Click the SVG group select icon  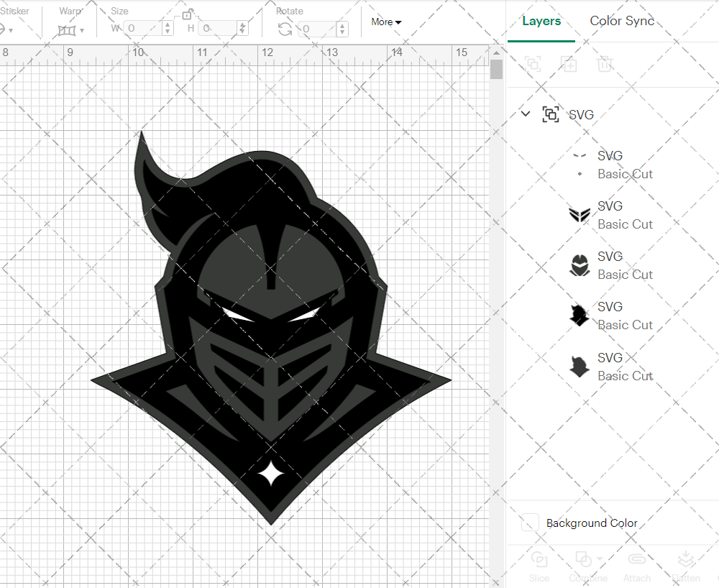point(551,114)
